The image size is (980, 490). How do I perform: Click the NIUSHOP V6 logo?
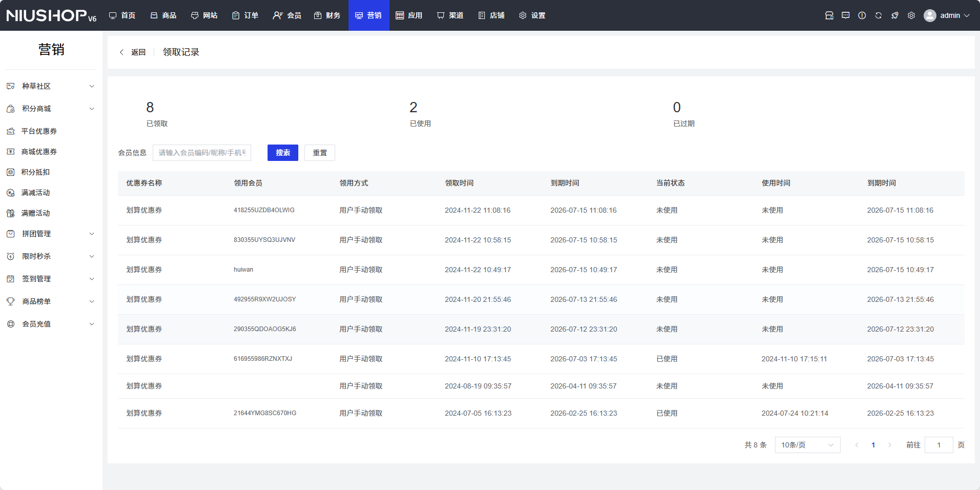pos(51,15)
